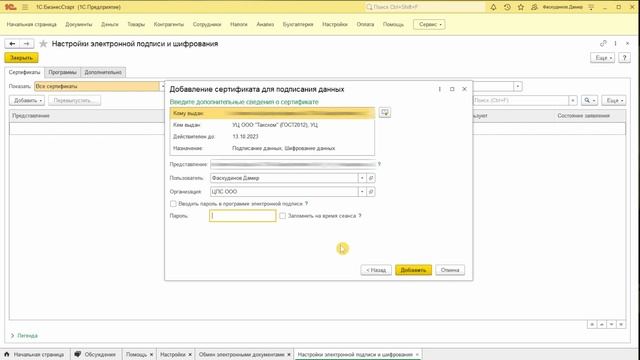Image resolution: width=640 pixels, height=360 pixels.
Task: Focus the Пароль input field
Action: [243, 216]
